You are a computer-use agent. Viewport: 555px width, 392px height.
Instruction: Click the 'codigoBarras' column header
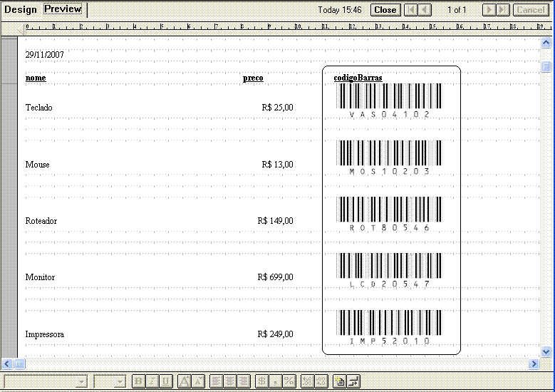tap(358, 78)
